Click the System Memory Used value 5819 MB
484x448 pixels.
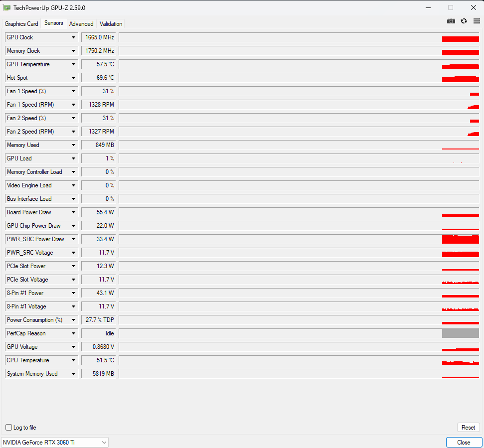(99, 374)
